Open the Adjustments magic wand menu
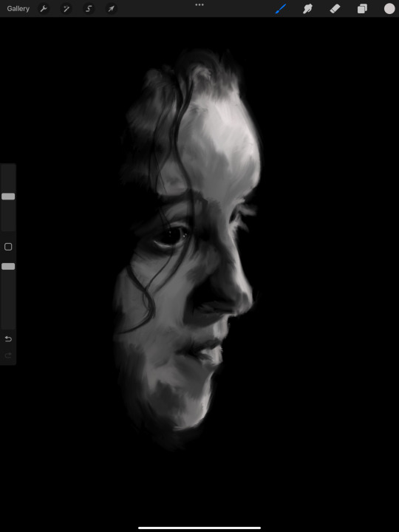This screenshot has height=532, width=399. (x=66, y=9)
